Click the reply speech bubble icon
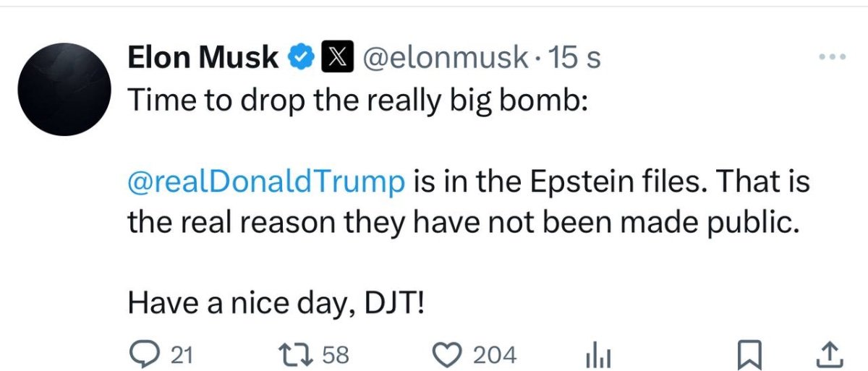The image size is (868, 371). point(140,354)
